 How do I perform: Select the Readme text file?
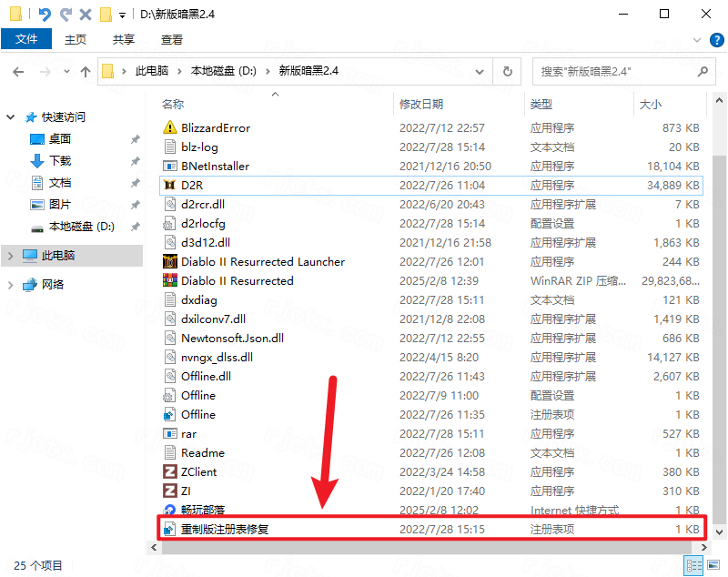coord(203,452)
